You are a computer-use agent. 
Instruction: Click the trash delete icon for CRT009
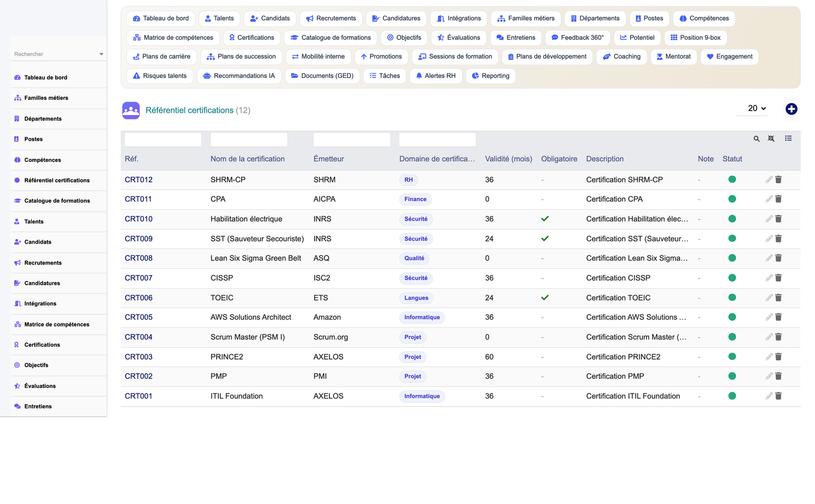778,238
